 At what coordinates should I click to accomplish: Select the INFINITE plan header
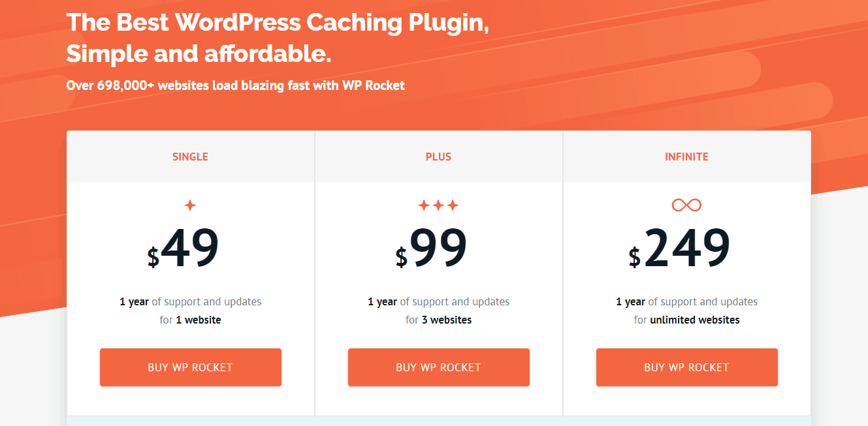[x=686, y=157]
